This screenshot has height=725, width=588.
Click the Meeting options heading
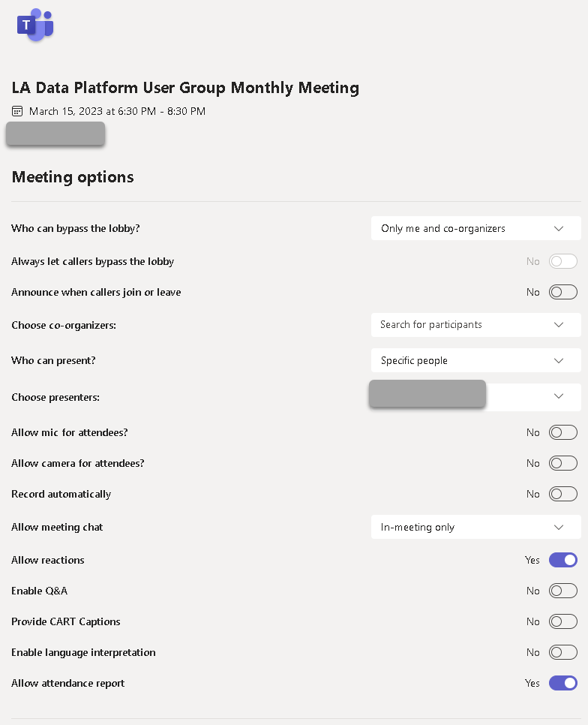(72, 177)
